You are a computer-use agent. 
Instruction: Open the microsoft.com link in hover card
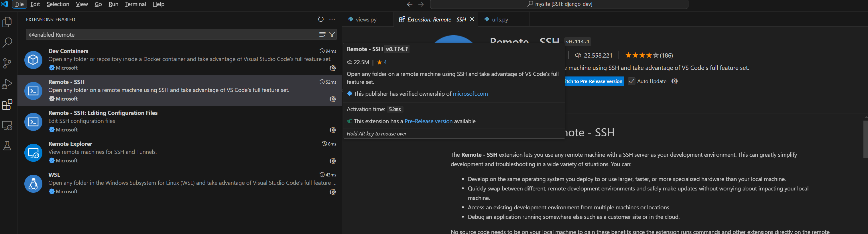[x=470, y=94]
